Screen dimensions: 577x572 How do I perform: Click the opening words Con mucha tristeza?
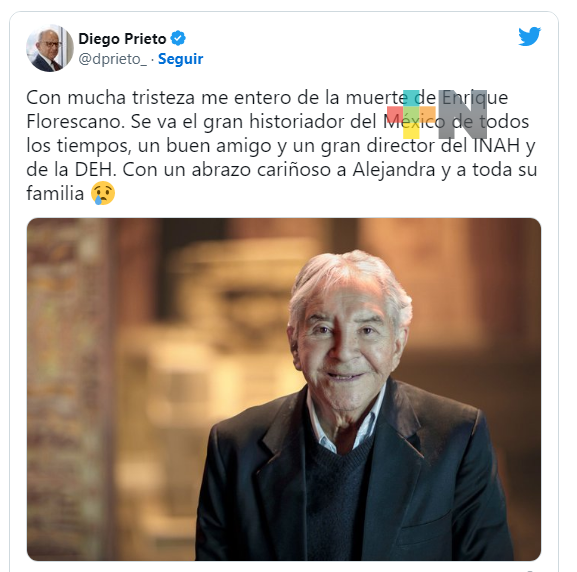click(x=110, y=98)
